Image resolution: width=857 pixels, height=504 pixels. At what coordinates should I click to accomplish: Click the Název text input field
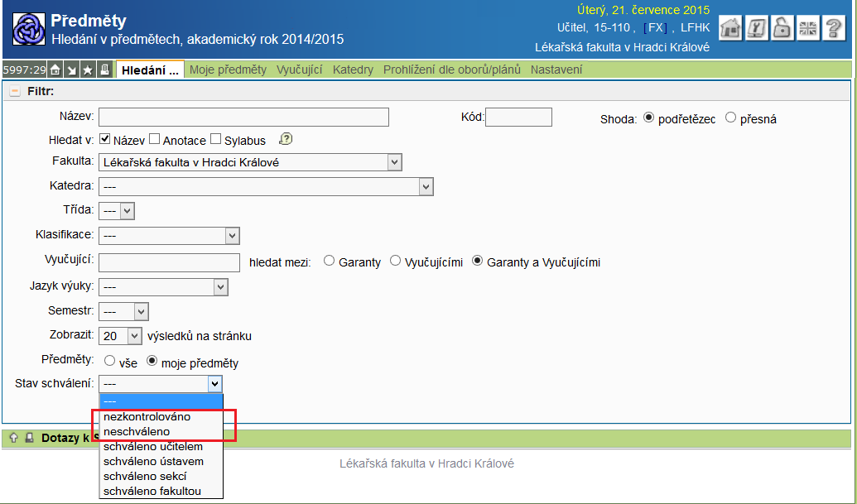click(x=243, y=118)
